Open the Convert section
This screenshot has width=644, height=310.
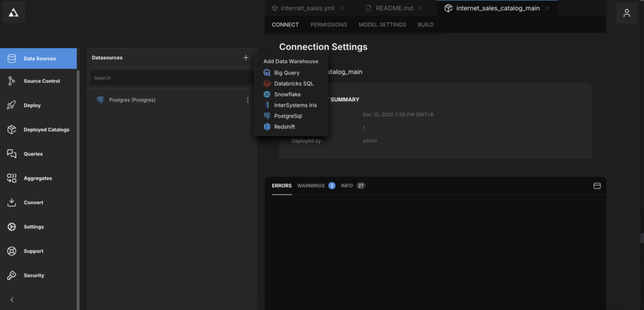pos(33,202)
